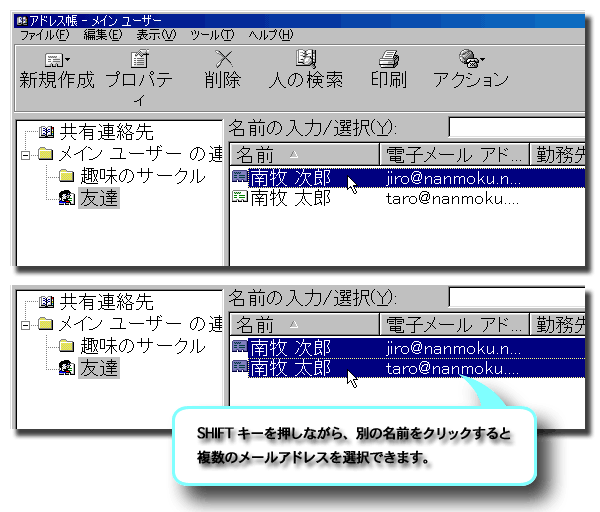
Task: Select メイン ユーザー folder in lower tree
Action: [x=140, y=324]
